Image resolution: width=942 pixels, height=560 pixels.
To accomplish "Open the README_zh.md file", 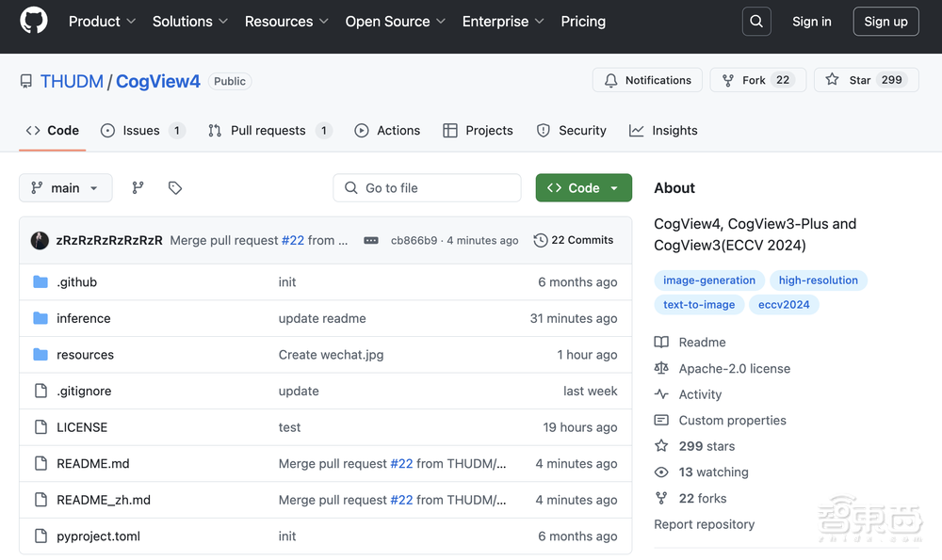I will tap(103, 500).
